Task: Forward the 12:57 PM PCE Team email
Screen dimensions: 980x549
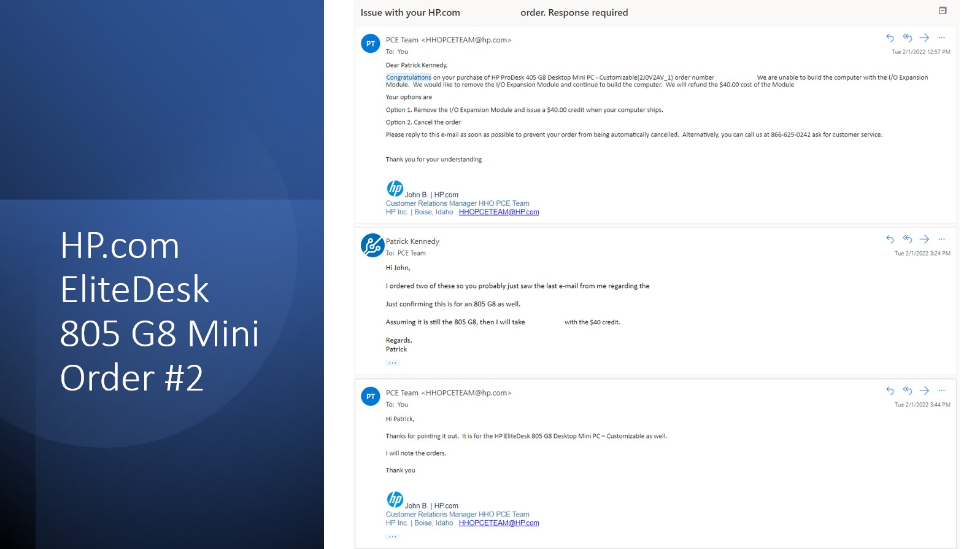Action: click(x=924, y=38)
